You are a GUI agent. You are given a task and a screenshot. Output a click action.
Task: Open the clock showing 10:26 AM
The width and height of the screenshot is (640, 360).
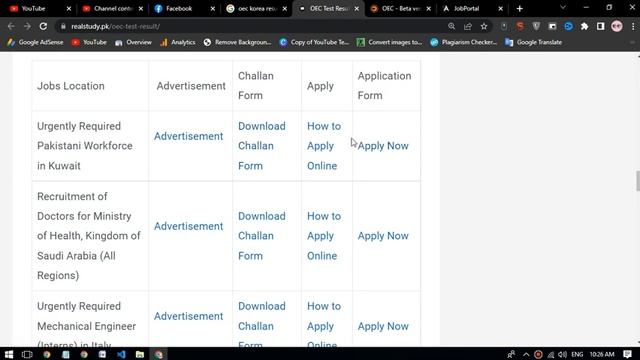coord(602,354)
